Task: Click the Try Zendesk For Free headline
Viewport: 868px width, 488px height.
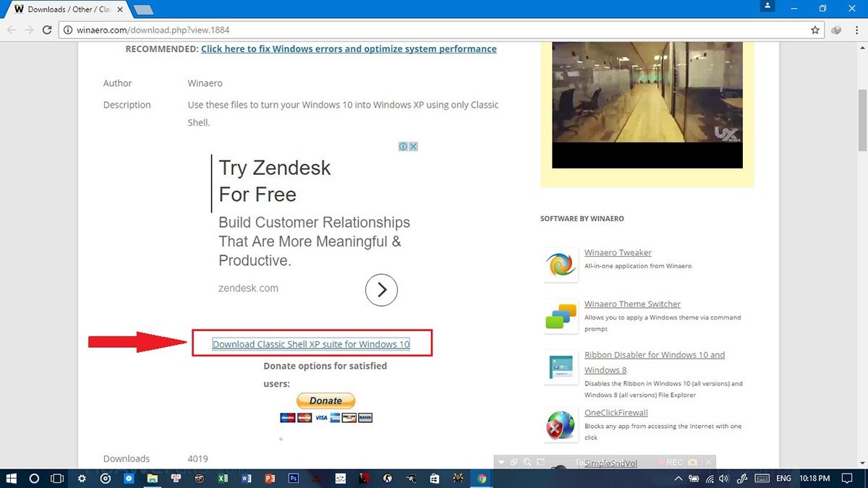Action: [x=275, y=181]
